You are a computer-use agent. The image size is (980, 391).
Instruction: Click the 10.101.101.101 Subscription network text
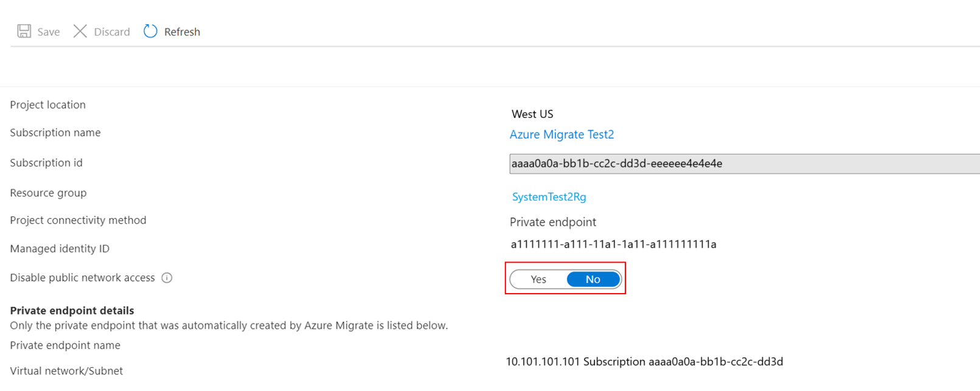644,362
